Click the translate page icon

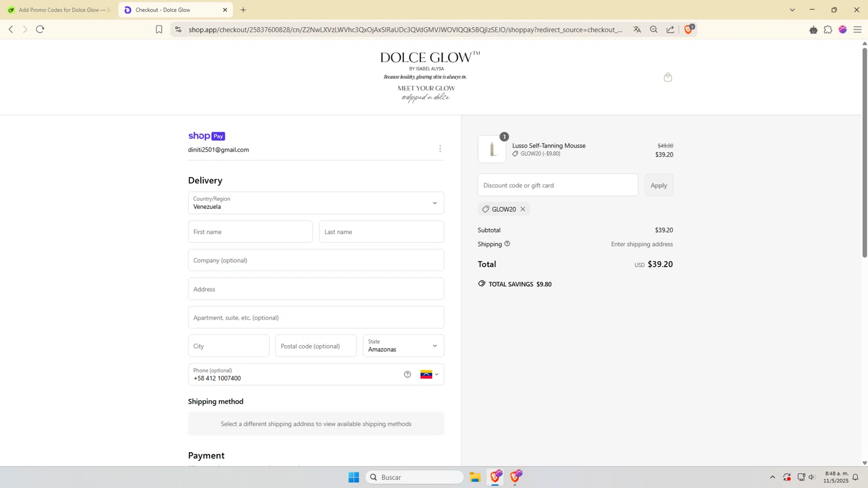point(637,29)
